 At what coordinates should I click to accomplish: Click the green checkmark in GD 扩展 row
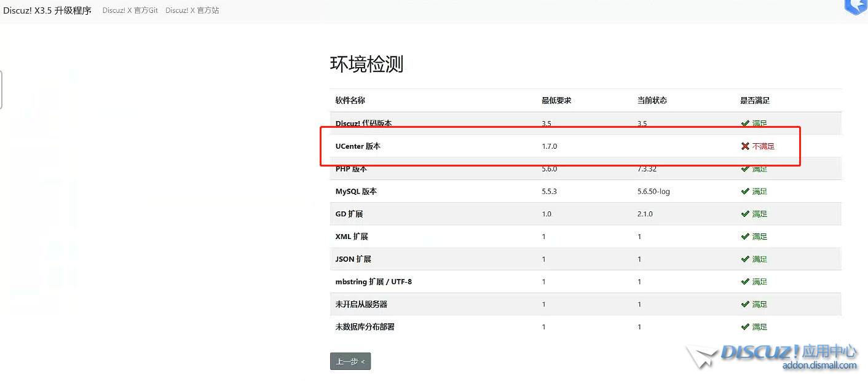[x=745, y=214]
